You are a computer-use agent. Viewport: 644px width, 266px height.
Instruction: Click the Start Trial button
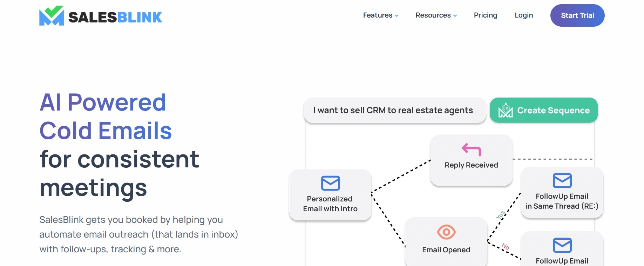(577, 15)
